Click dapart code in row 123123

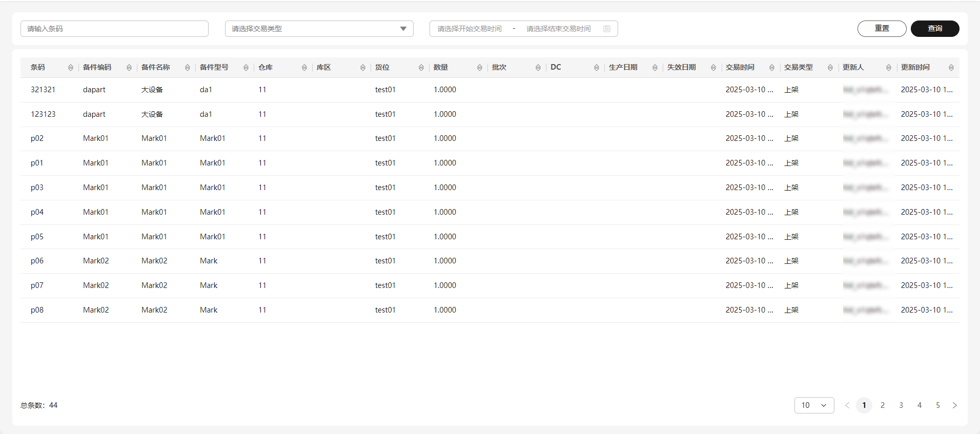[x=94, y=114]
